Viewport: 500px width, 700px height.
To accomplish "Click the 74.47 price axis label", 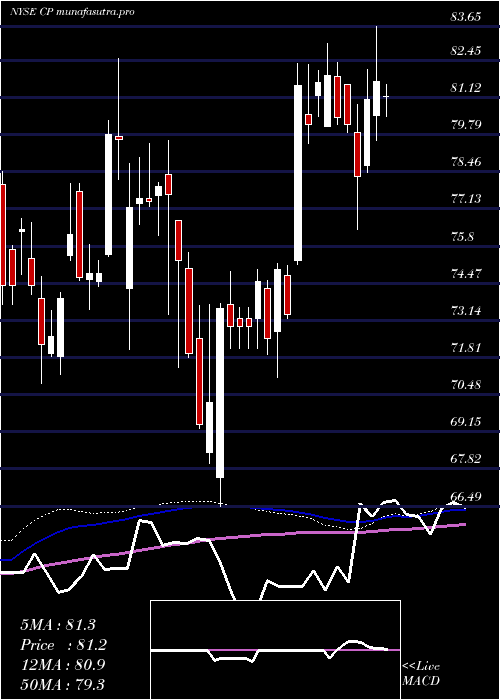I will [466, 273].
